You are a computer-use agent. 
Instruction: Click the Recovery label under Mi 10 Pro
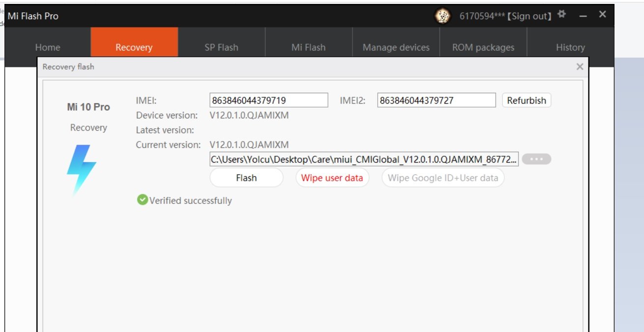coord(88,128)
